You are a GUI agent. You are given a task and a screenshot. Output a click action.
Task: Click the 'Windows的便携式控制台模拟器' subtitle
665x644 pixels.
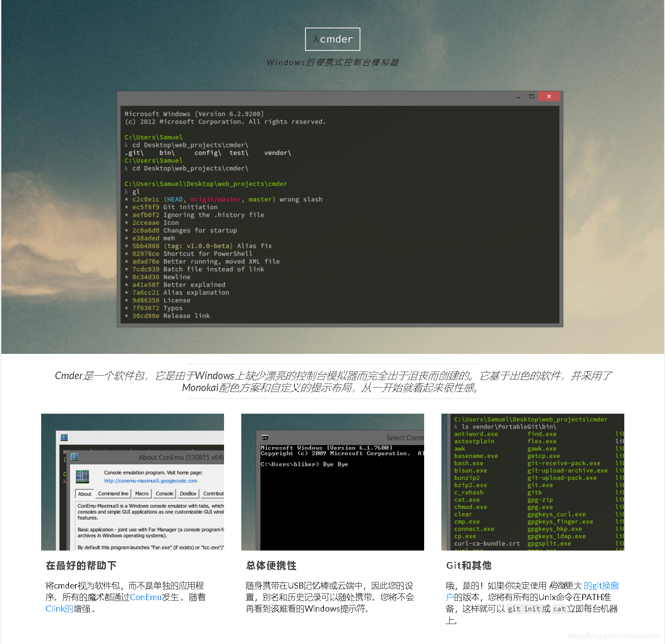[x=332, y=62]
